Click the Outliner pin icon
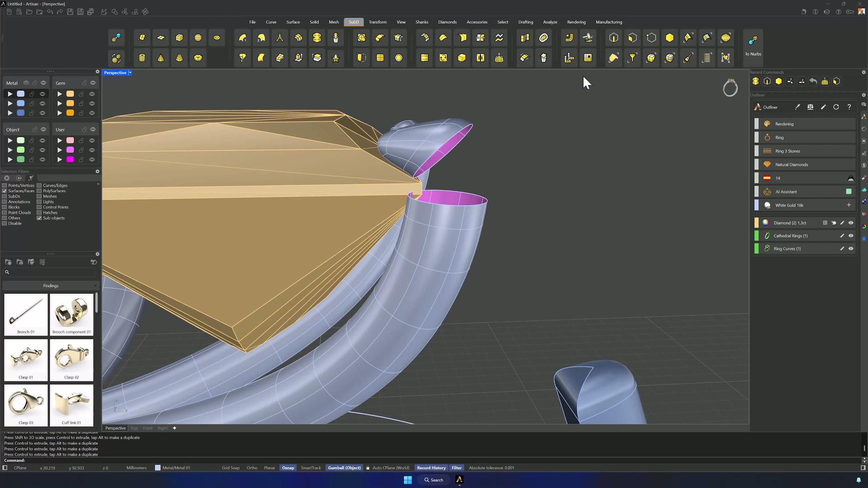The height and width of the screenshot is (488, 868). (798, 107)
